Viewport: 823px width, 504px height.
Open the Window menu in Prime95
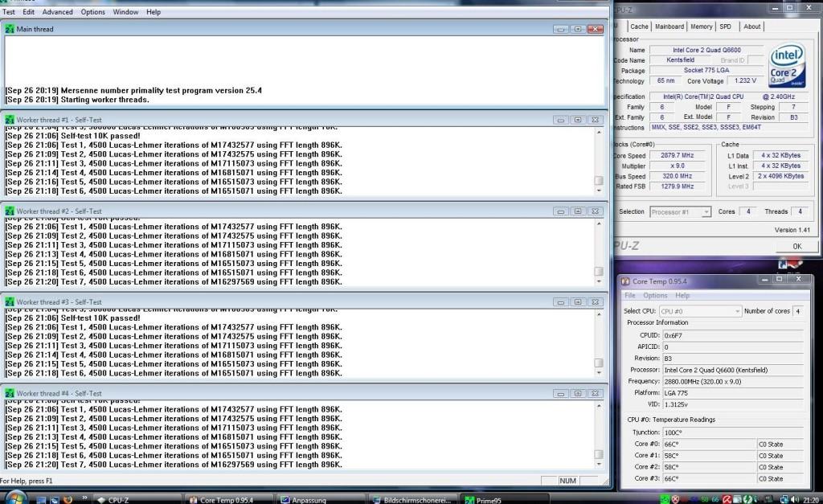(125, 11)
